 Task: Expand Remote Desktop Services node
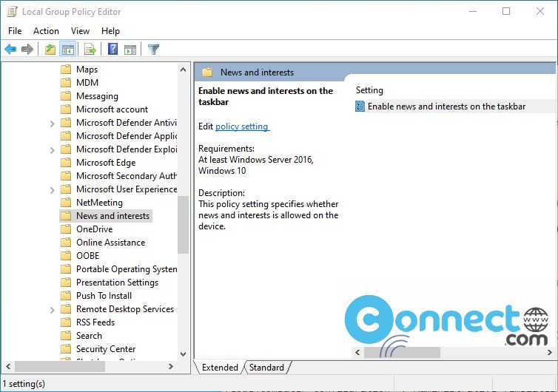(x=53, y=310)
